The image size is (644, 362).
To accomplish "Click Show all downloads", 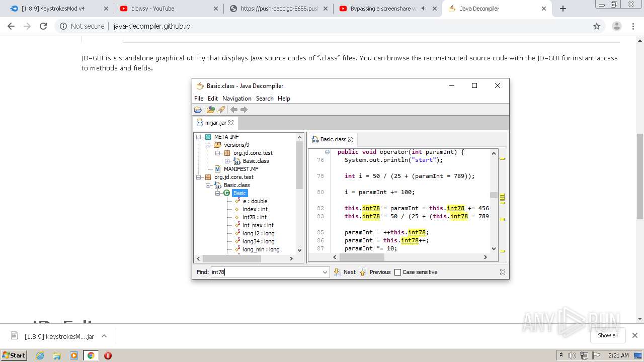I will point(607,335).
